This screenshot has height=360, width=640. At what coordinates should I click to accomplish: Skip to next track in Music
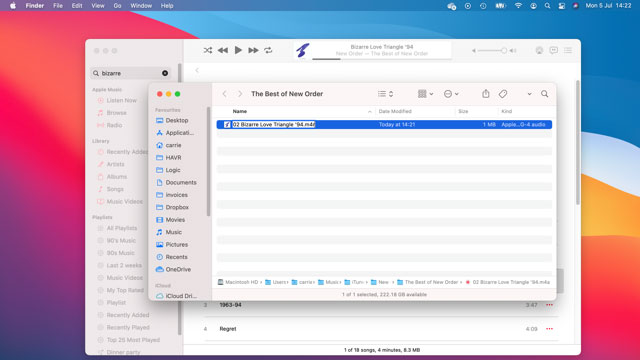(x=253, y=50)
